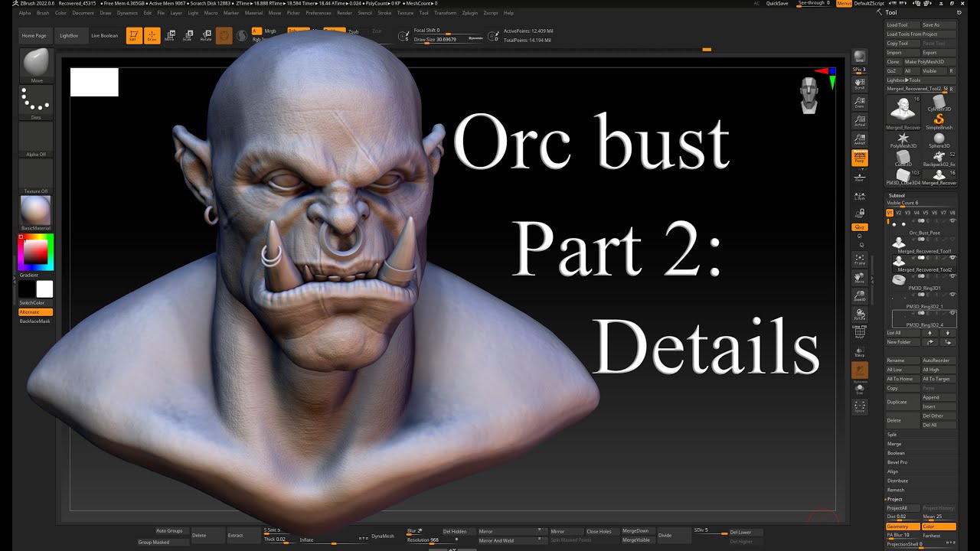The width and height of the screenshot is (980, 551).
Task: Click the Zoom canvas icon
Action: pyautogui.click(x=860, y=101)
